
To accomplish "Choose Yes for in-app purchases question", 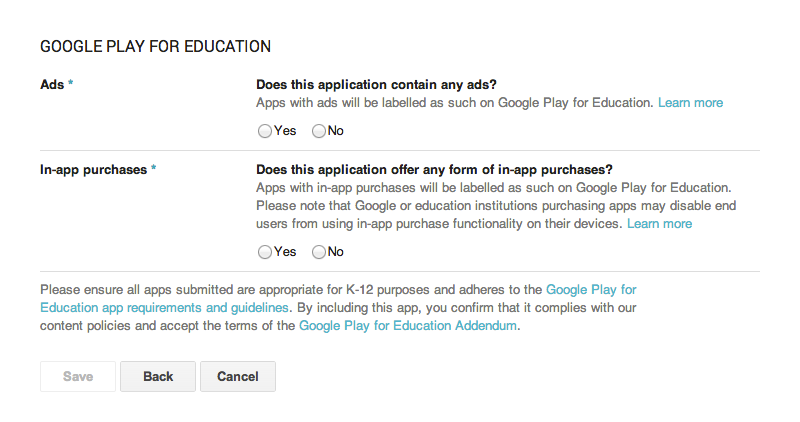I will (x=265, y=252).
